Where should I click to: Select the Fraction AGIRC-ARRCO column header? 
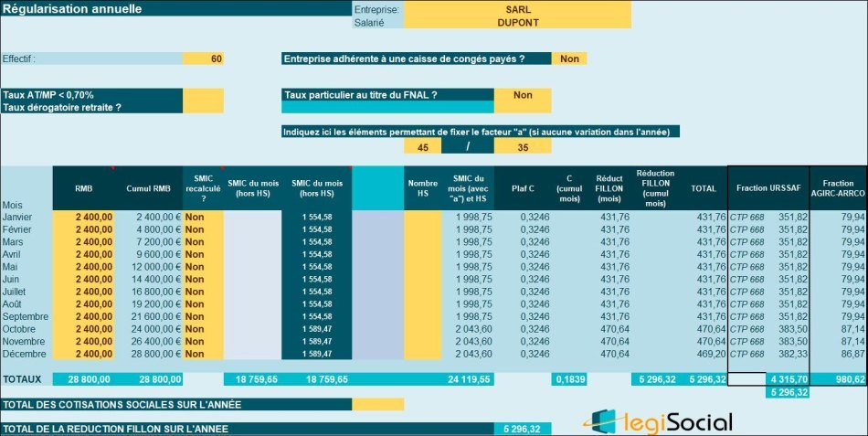[x=838, y=187]
